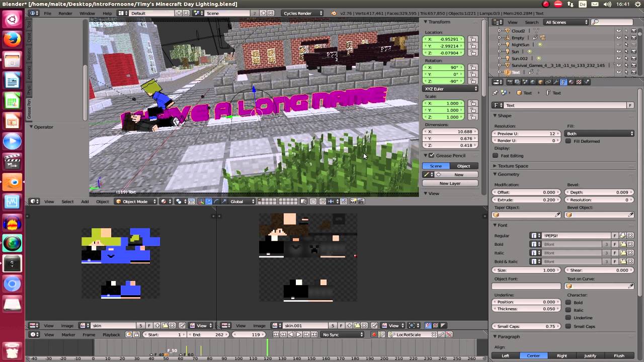644x362 pixels.
Task: Open the Ubuntu Dash search
Action: click(x=12, y=19)
